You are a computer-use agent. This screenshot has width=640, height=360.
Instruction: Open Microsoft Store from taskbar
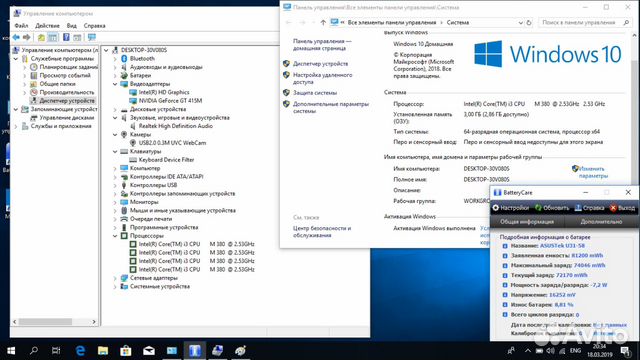point(126,351)
